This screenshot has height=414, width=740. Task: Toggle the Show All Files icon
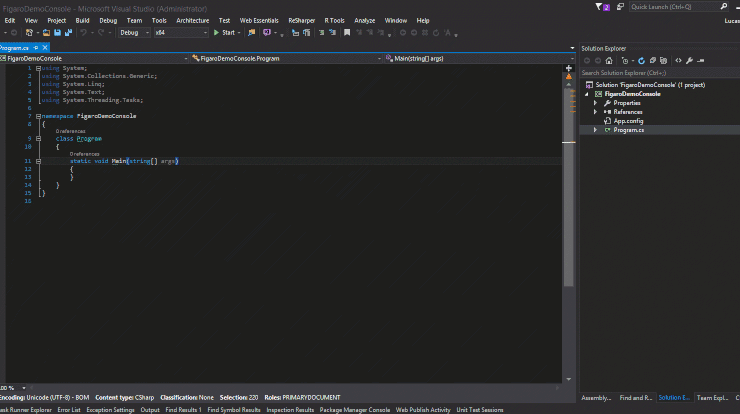664,60
